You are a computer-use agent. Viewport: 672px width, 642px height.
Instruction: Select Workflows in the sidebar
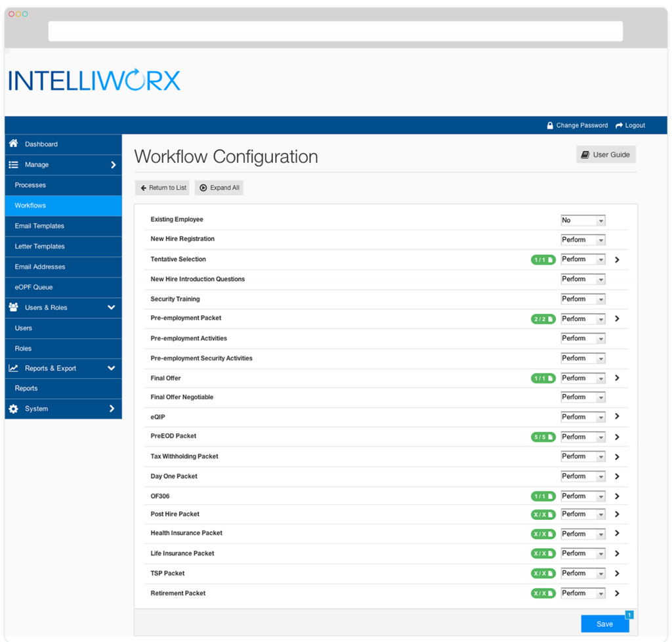[64, 205]
